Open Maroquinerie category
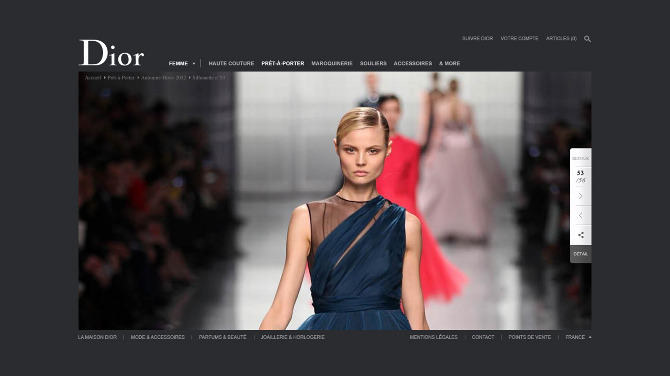This screenshot has height=376, width=670. (x=332, y=63)
